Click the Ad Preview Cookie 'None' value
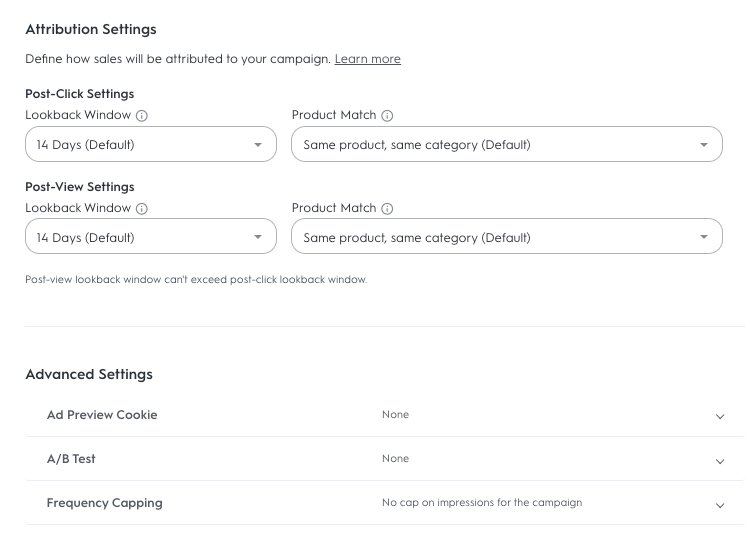The height and width of the screenshot is (540, 756). click(x=395, y=415)
